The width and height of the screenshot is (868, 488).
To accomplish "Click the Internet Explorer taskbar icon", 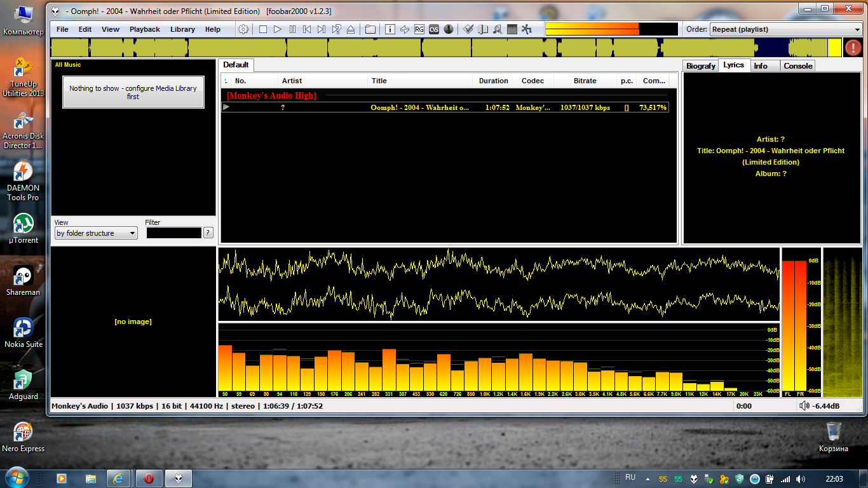I will (119, 478).
